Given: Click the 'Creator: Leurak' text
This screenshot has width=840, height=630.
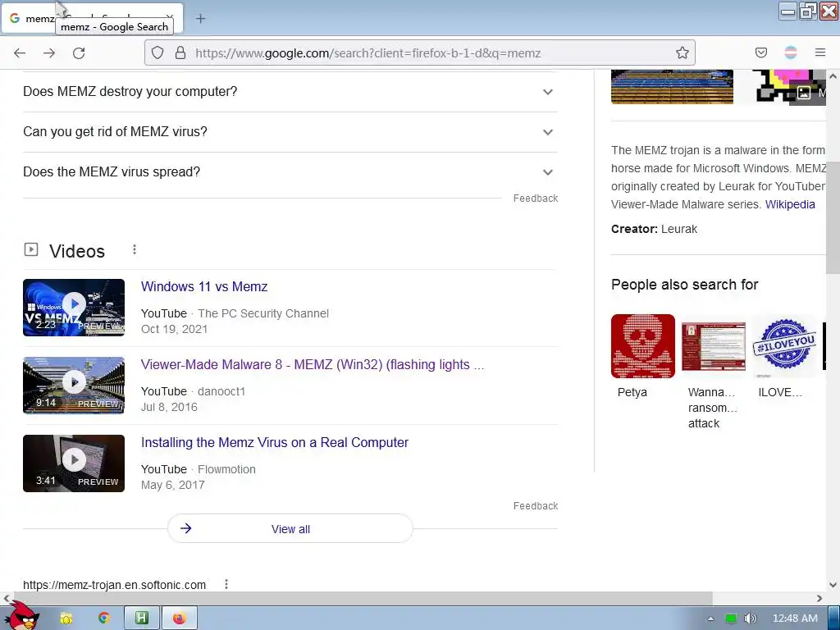Looking at the screenshot, I should 654,230.
